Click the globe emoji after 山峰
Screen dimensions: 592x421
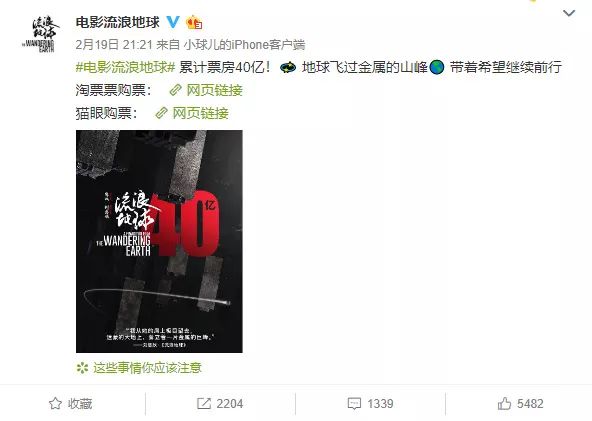click(x=437, y=68)
